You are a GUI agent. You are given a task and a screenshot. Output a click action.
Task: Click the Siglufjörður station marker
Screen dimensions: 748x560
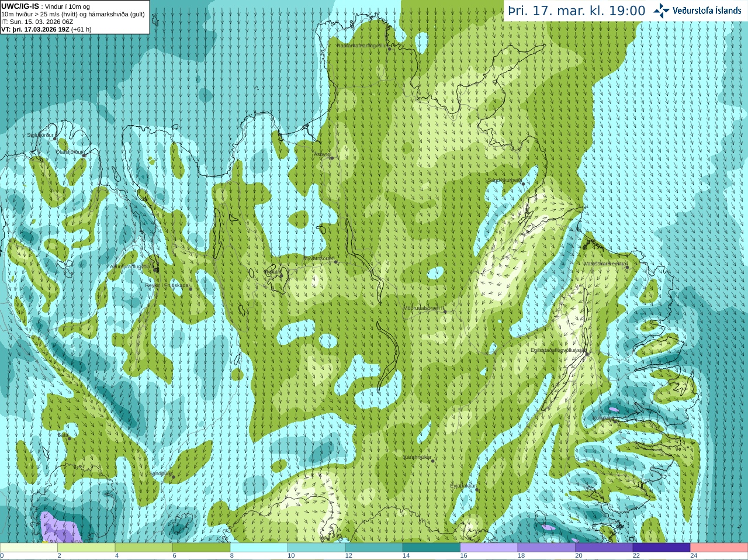(x=55, y=138)
